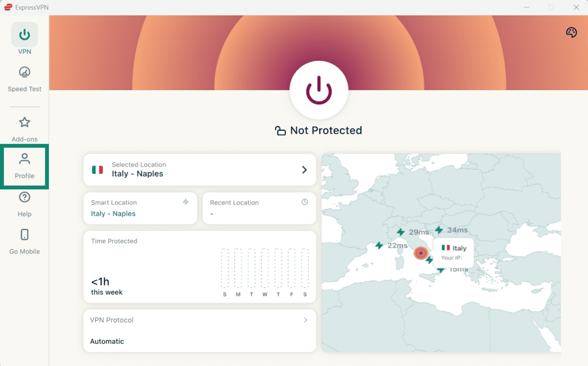Viewport: 588px width, 366px height.
Task: Open the Add-ons section
Action: 24,129
